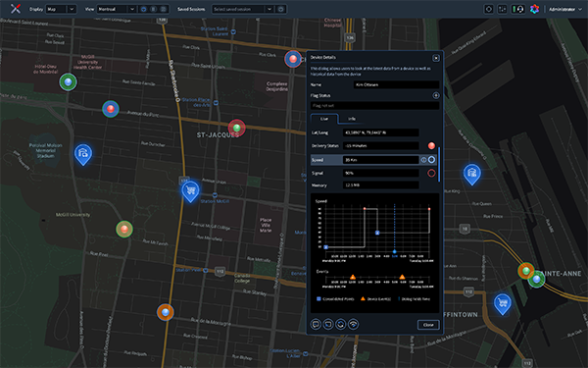Toggle the blue circle button in the Speed row
Image resolution: width=588 pixels, height=368 pixels.
[431, 160]
